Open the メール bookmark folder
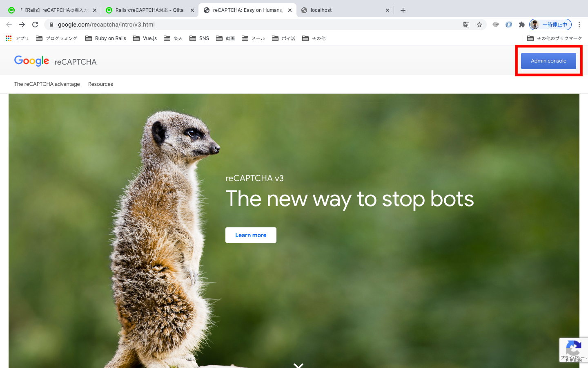Screen dimensions: 588x368 (254, 38)
